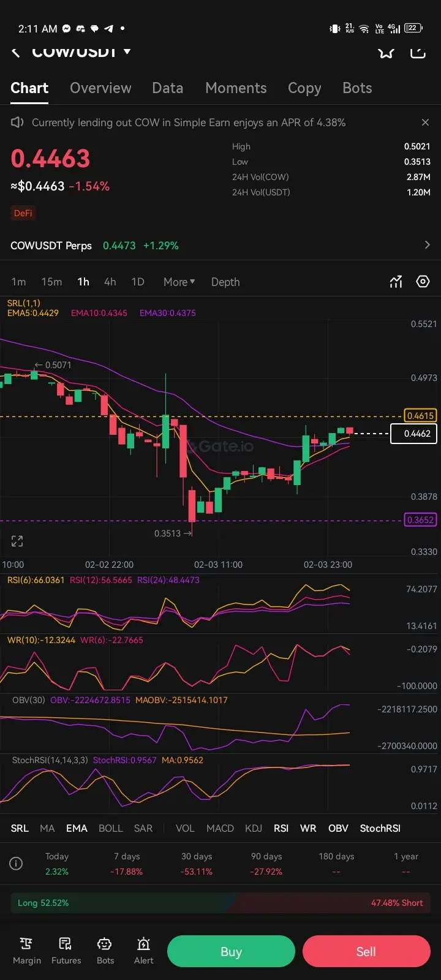The image size is (441, 980).
Task: Expand chart to fullscreen
Action: [17, 541]
